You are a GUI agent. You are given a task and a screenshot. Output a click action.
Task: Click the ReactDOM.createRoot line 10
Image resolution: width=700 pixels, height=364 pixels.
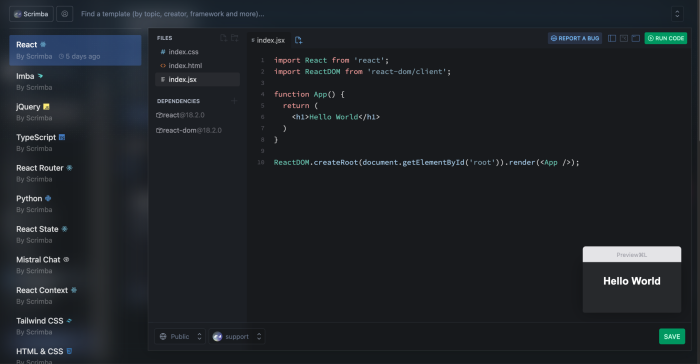[426, 163]
